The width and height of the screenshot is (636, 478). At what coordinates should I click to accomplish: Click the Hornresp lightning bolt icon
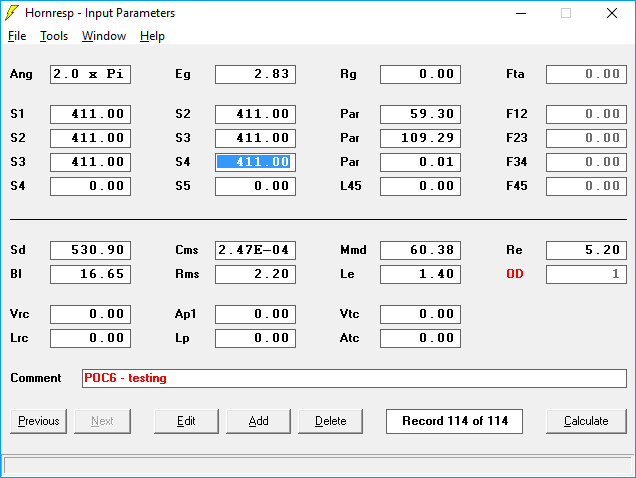[x=12, y=13]
